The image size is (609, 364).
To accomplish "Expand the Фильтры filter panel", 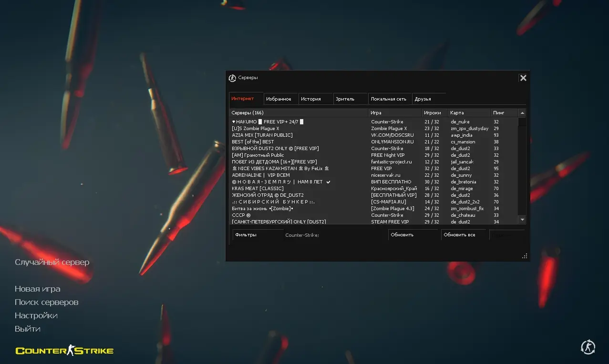I will click(257, 235).
